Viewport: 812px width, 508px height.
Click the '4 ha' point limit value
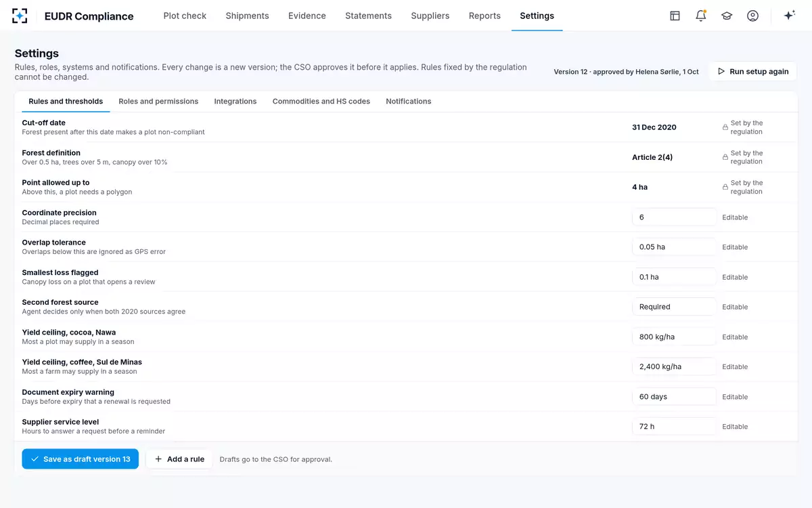(639, 187)
